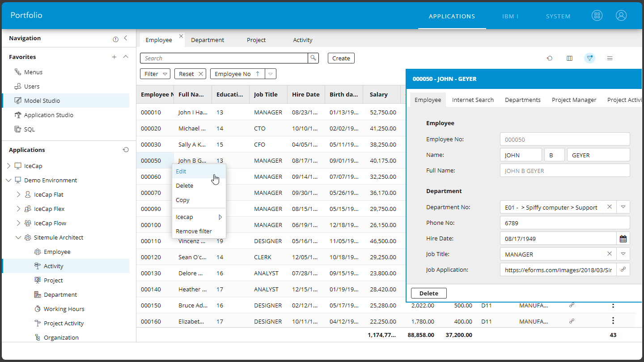Clear the Department No selection
Viewport: 644px width, 362px height.
point(609,207)
